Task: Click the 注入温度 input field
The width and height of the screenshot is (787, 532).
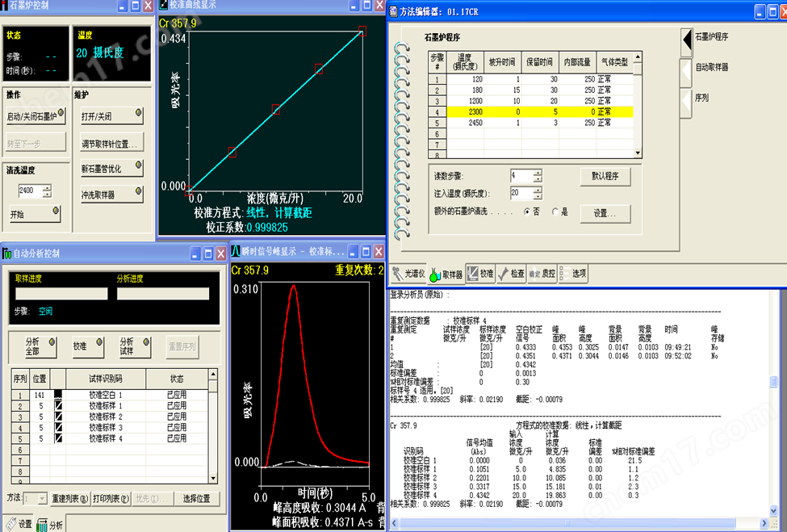Action: click(521, 194)
